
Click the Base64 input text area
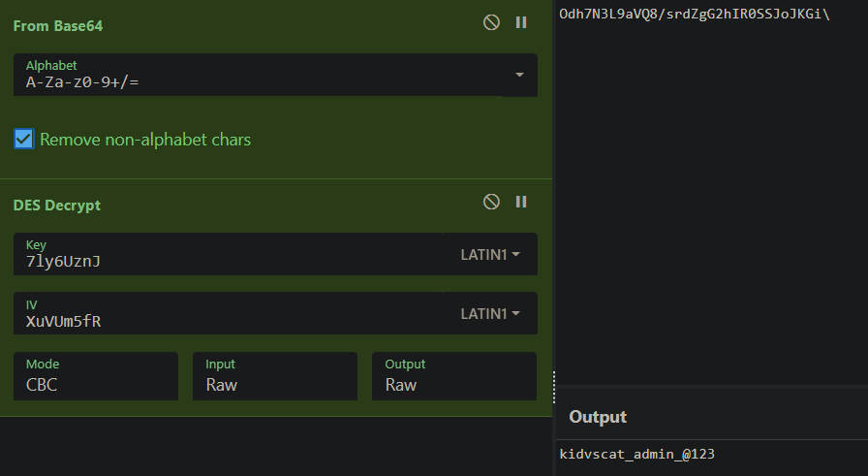coord(712,194)
